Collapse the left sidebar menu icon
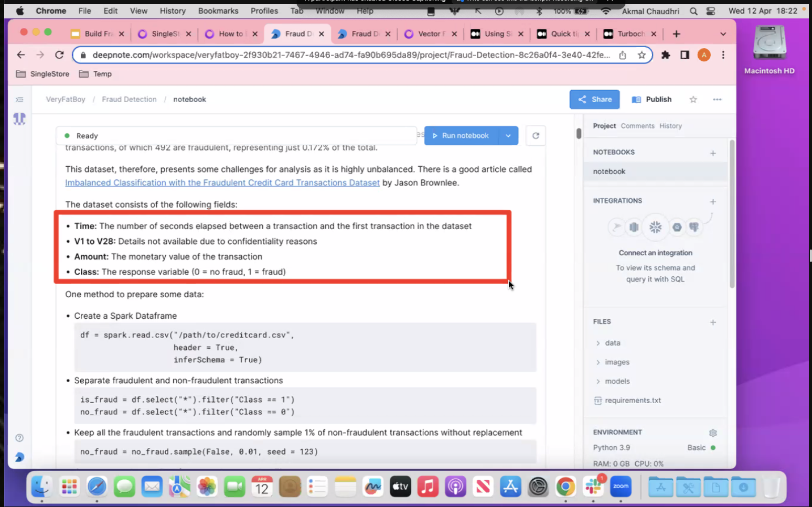Image resolution: width=812 pixels, height=507 pixels. coord(19,100)
